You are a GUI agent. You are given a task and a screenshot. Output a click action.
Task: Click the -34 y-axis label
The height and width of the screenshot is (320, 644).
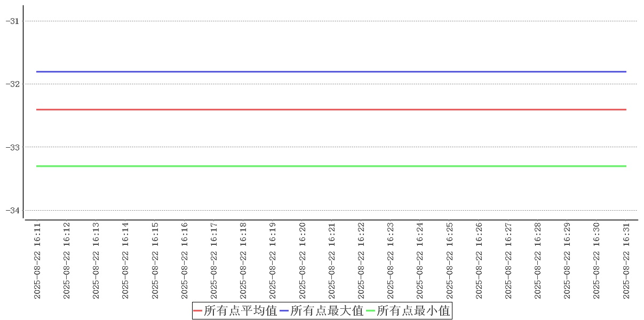click(12, 210)
